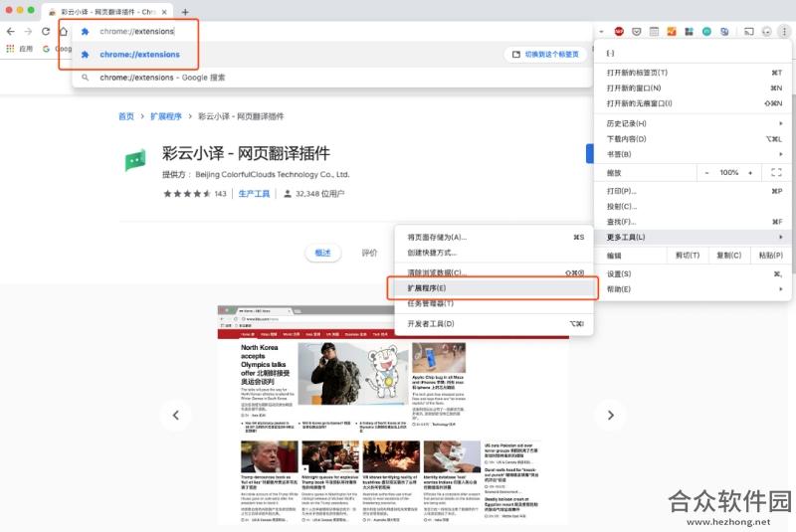Click in the address bar text chrome://extensions
796x532 pixels.
coord(137,32)
